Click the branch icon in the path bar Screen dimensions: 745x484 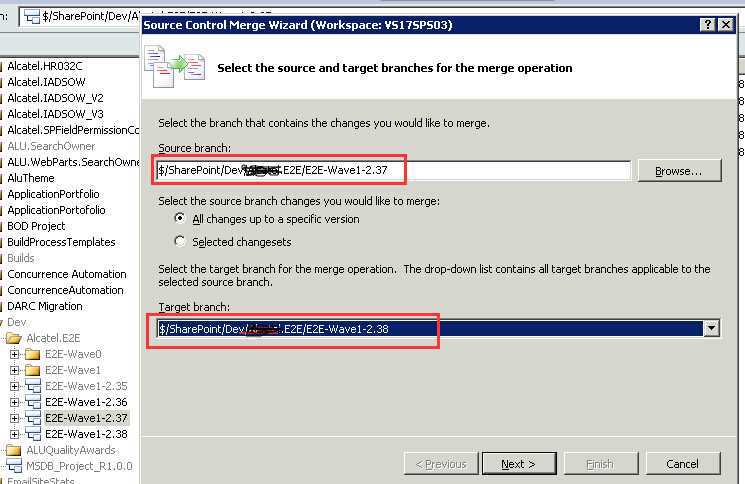pyautogui.click(x=32, y=17)
